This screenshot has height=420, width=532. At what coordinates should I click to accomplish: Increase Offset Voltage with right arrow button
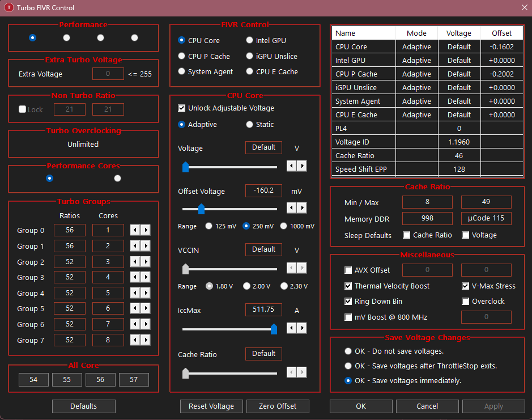pyautogui.click(x=302, y=208)
